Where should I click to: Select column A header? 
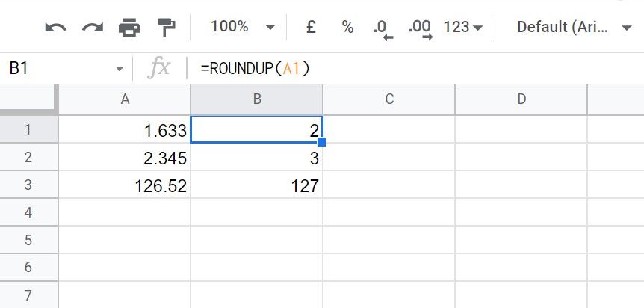coord(125,99)
